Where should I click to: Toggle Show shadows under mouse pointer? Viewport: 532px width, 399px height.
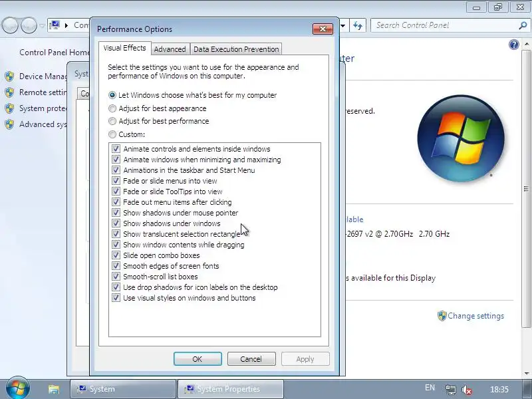116,213
